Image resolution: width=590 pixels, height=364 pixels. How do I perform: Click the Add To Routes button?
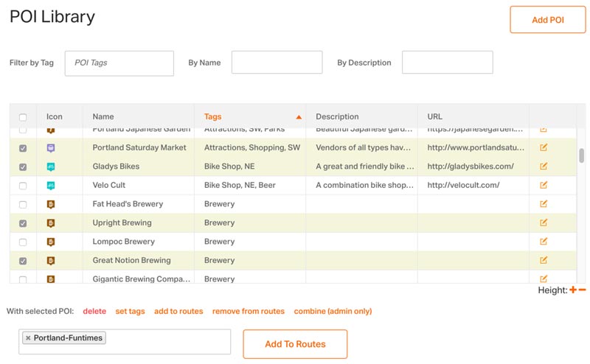pos(295,344)
